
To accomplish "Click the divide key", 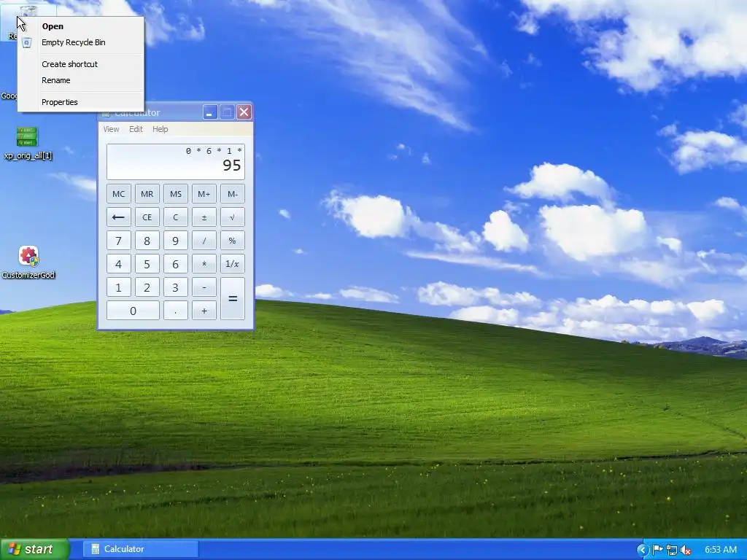I will coord(204,241).
